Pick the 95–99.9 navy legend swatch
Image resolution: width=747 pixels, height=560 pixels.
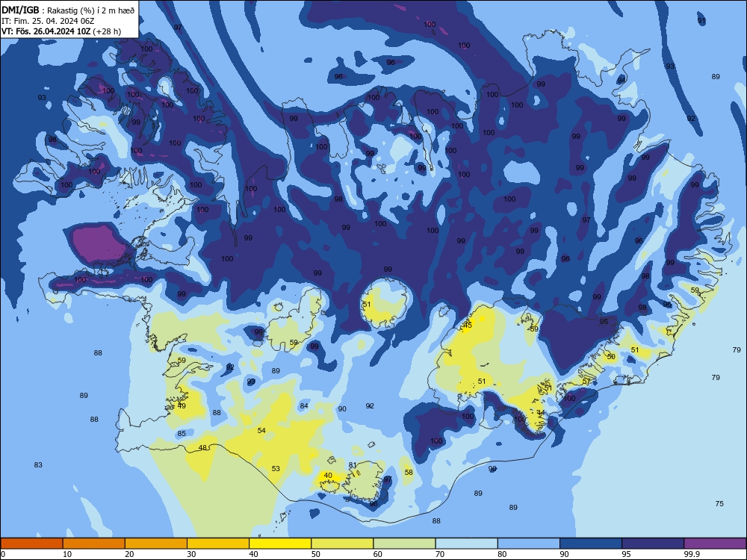click(x=653, y=544)
